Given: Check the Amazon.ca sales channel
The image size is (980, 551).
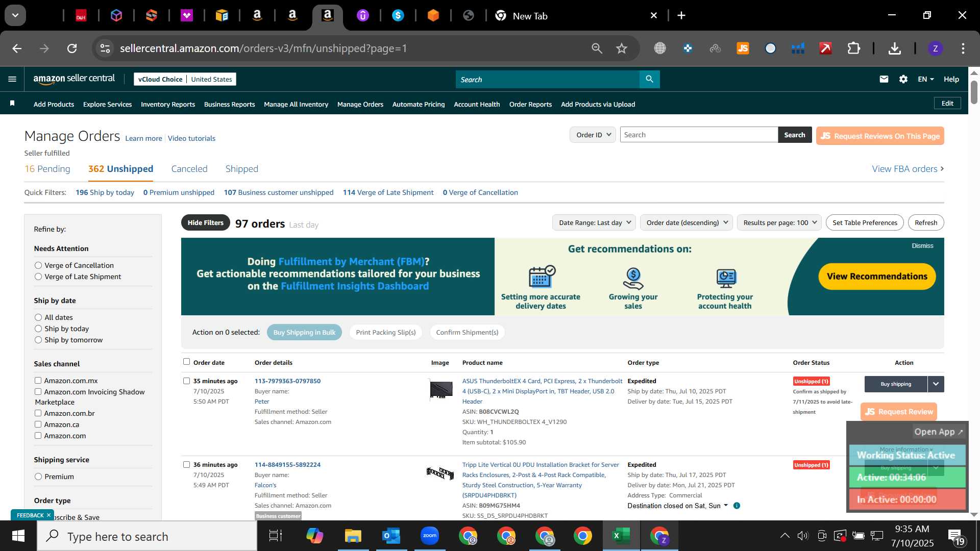Looking at the screenshot, I should coord(38,424).
